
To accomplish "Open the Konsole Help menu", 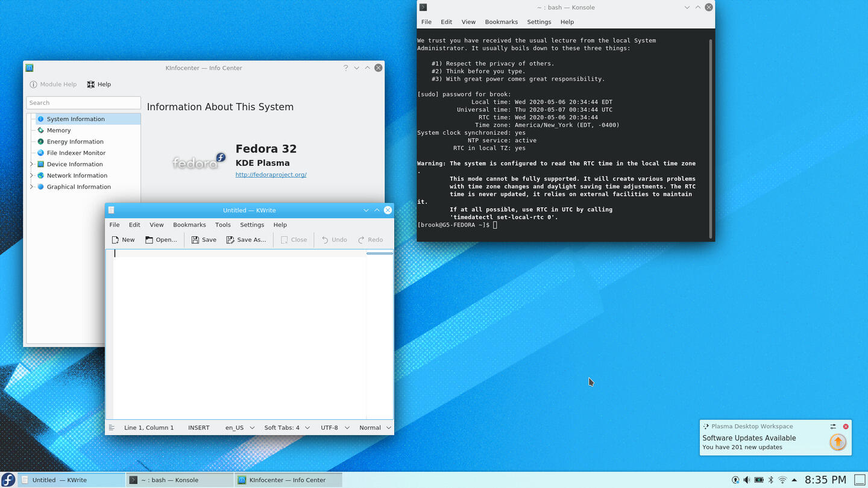I will point(567,22).
